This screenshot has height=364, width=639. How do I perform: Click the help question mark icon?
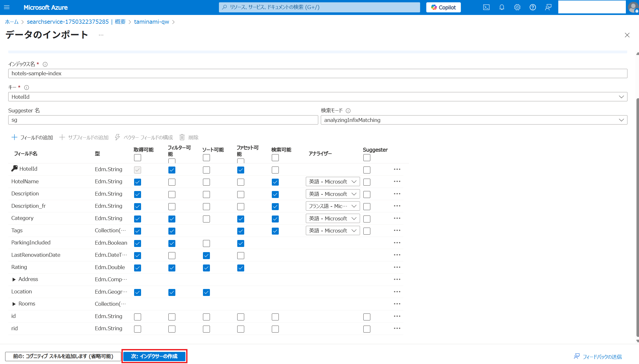click(x=532, y=7)
